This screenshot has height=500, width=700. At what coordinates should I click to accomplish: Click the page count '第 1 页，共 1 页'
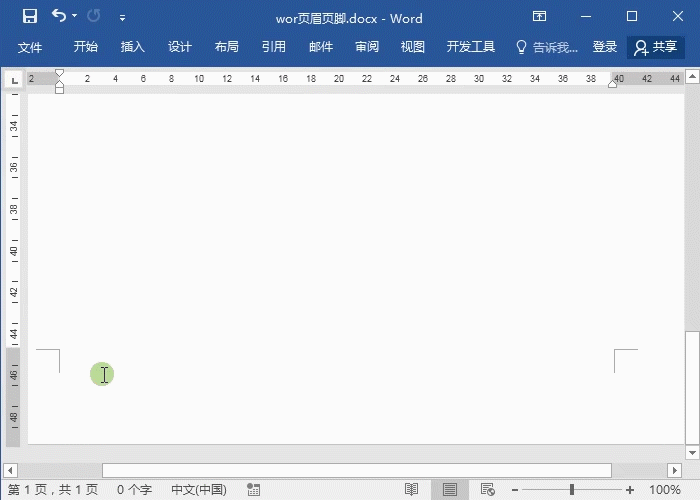tap(53, 490)
